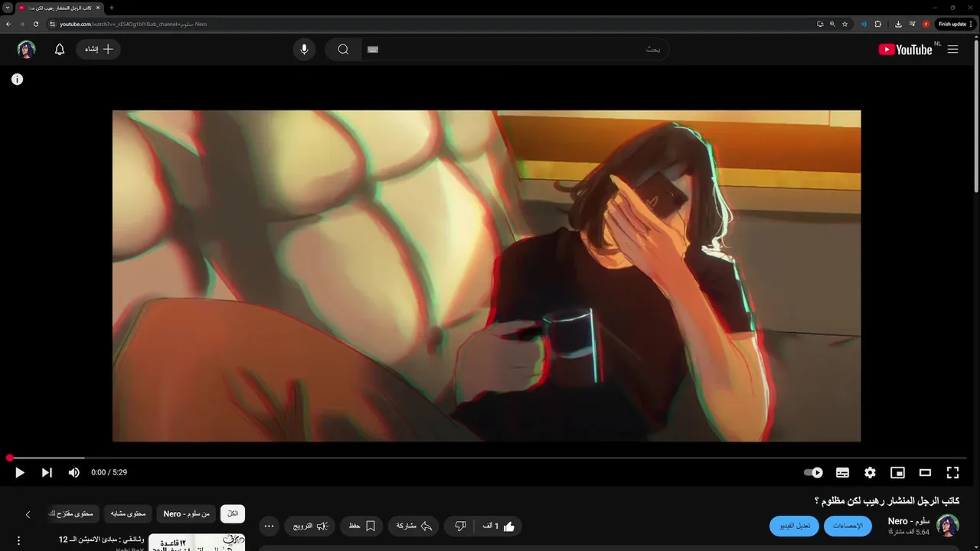Click the video frame to play
Screen dimensions: 980x551
(x=487, y=275)
